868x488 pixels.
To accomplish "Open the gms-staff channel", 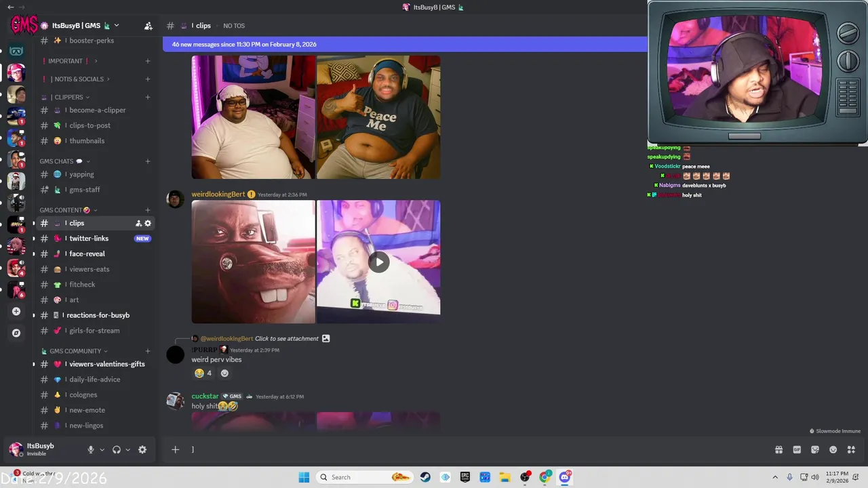I will tap(95, 190).
